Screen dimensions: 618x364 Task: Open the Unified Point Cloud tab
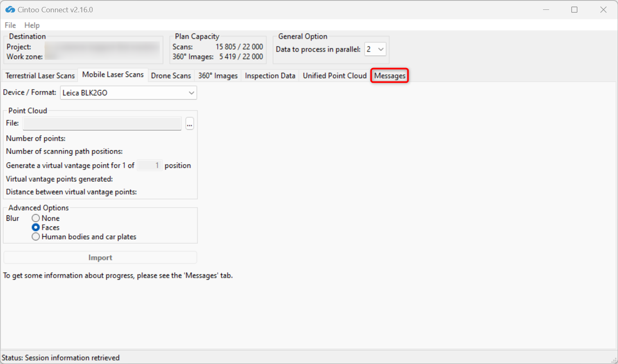(335, 76)
